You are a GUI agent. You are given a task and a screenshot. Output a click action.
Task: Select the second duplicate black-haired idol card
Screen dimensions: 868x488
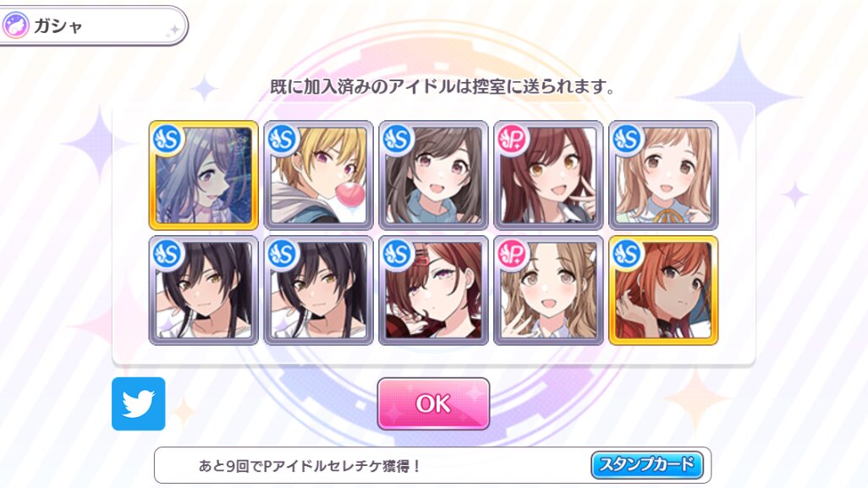pyautogui.click(x=319, y=290)
